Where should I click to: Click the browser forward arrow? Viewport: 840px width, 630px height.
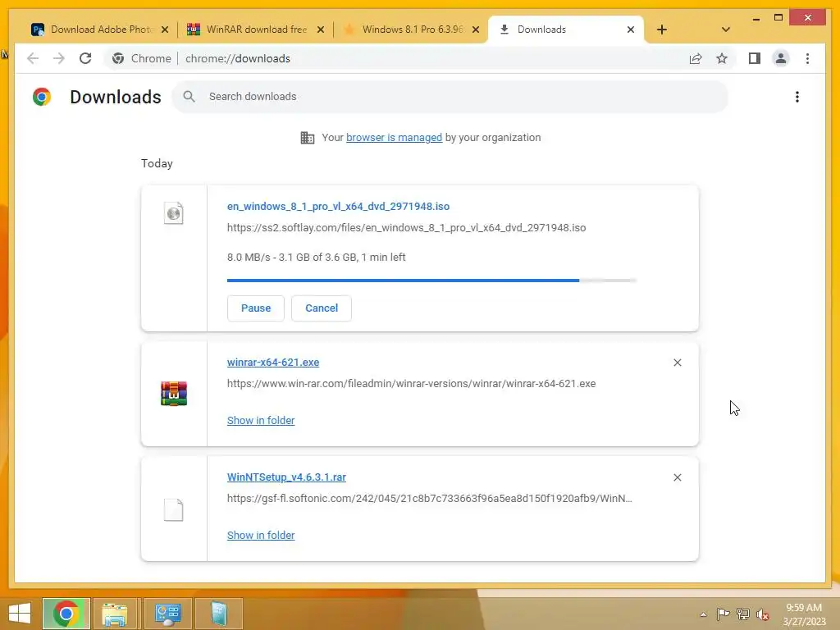59,58
